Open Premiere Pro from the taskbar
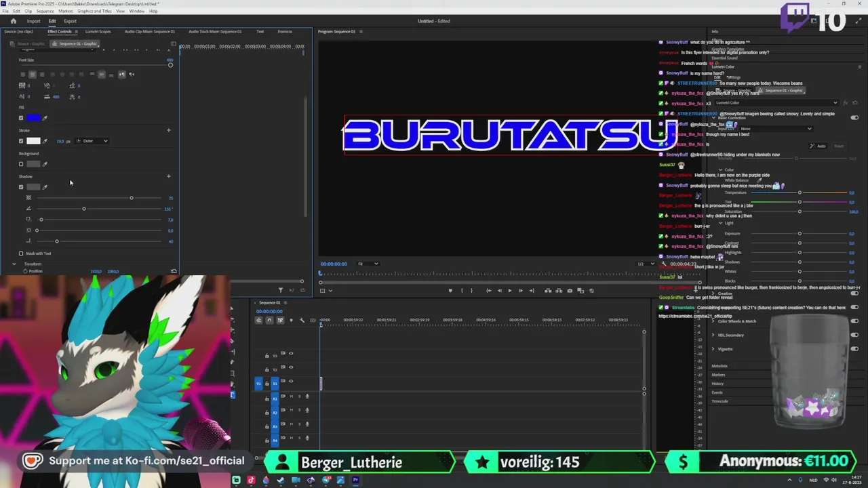 click(355, 480)
